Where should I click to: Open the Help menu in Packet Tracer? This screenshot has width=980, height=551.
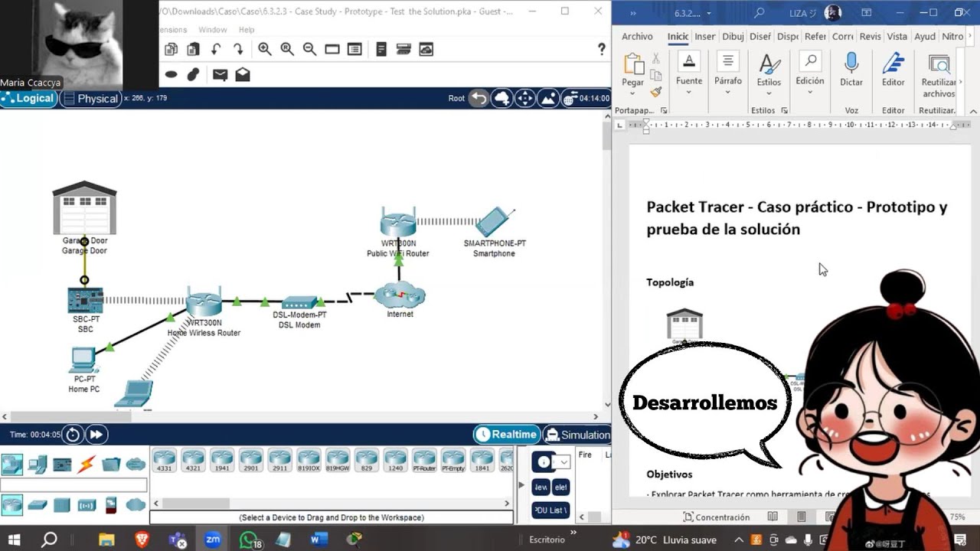click(247, 30)
